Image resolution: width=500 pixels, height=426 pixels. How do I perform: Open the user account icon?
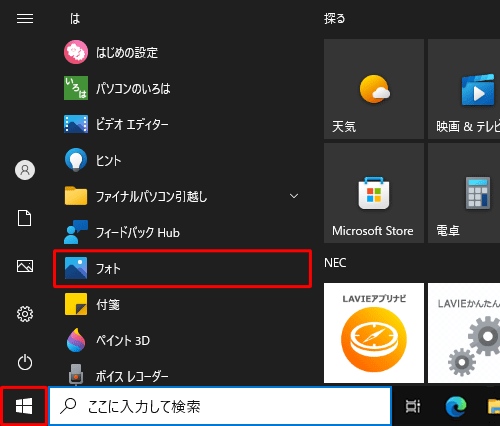(x=25, y=170)
